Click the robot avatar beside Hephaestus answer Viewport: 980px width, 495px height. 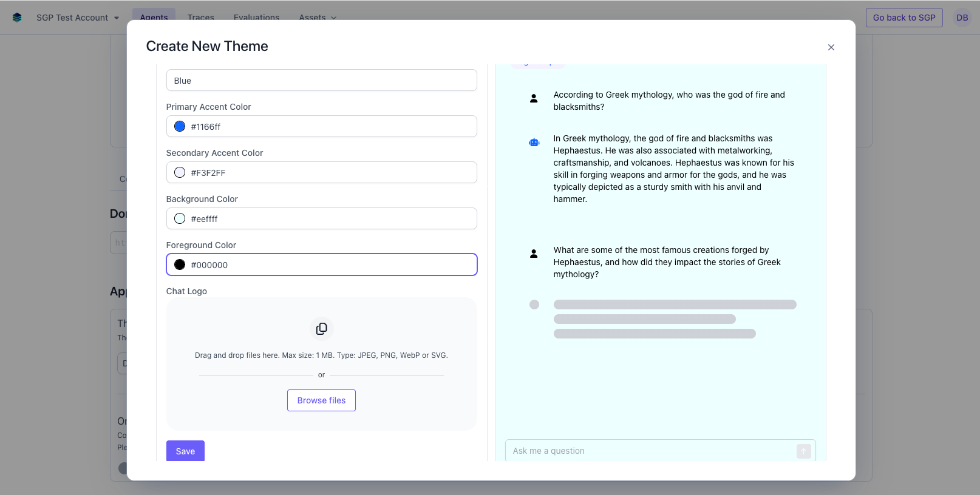tap(534, 143)
